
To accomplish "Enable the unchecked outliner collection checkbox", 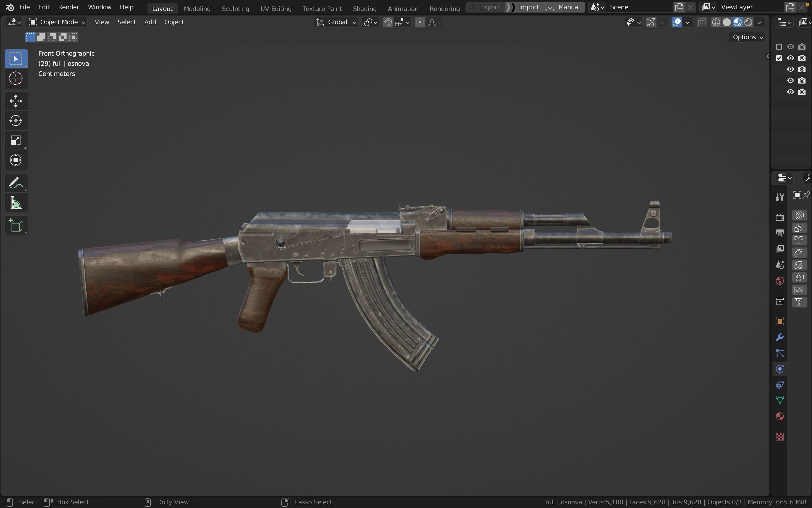I will (779, 47).
